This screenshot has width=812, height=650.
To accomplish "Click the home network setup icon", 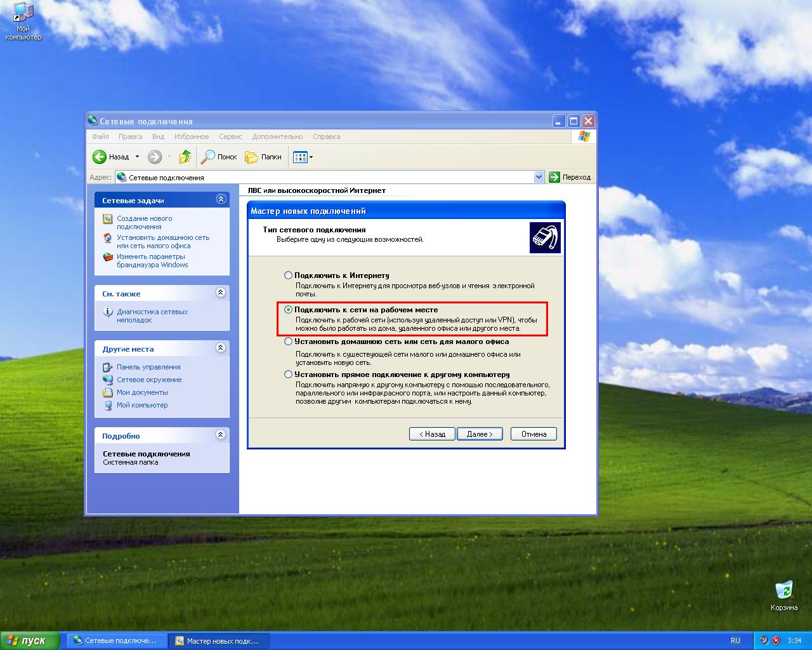I will [x=108, y=238].
